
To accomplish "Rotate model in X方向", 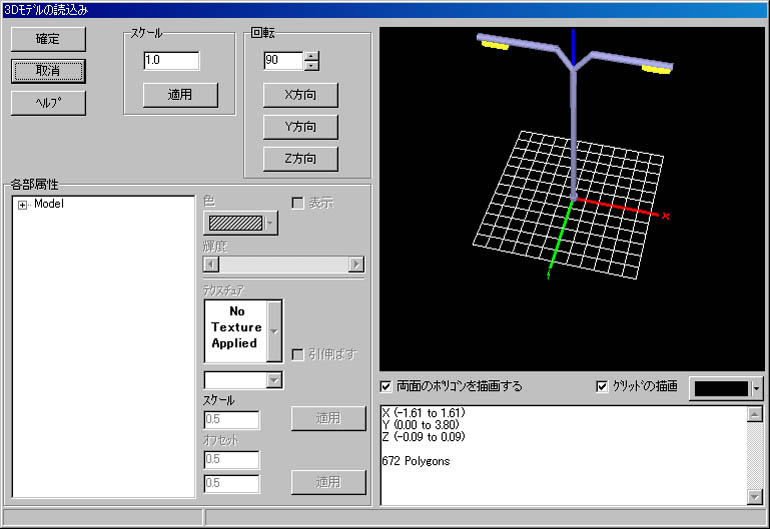I will [301, 95].
